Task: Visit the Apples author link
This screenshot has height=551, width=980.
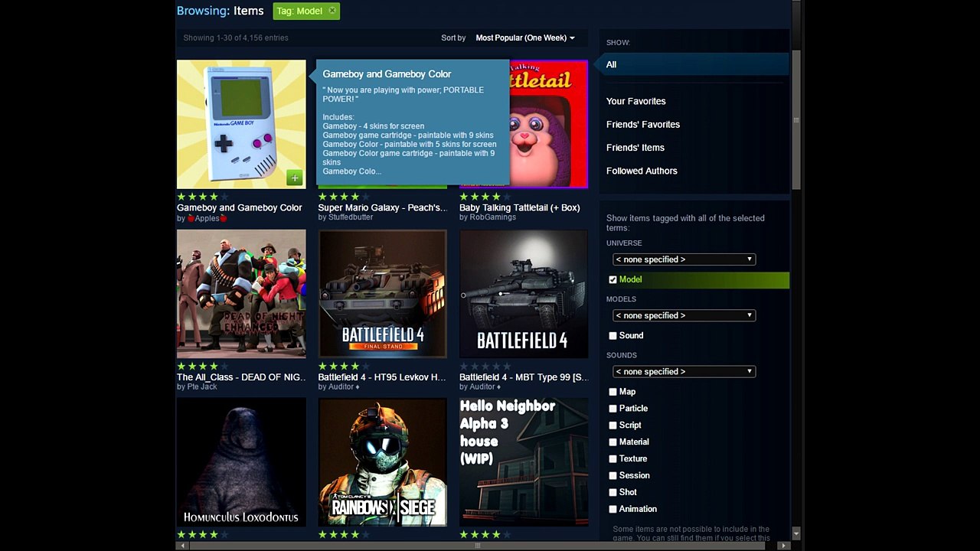Action: (207, 219)
